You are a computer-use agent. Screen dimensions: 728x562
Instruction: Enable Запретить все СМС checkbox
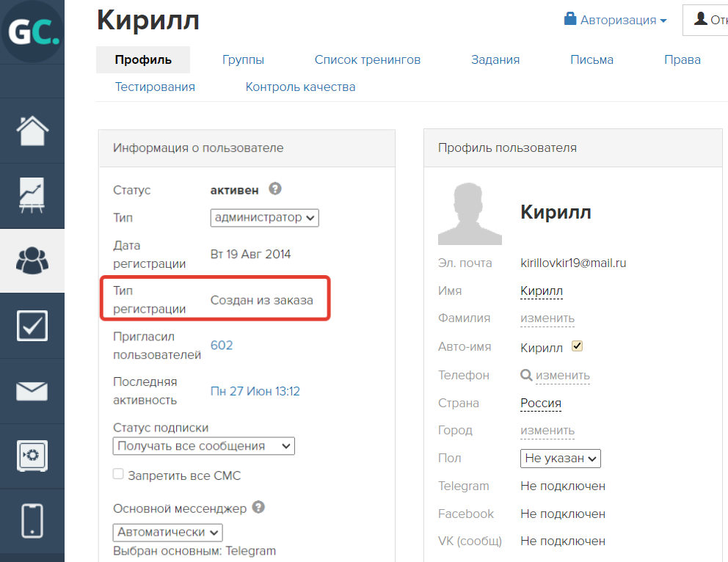coord(118,474)
